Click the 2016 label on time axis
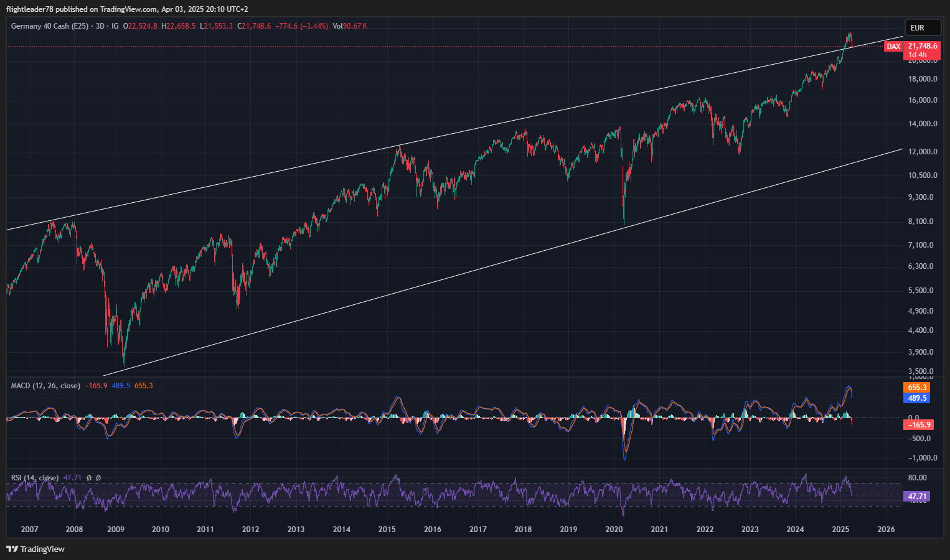 pyautogui.click(x=432, y=530)
